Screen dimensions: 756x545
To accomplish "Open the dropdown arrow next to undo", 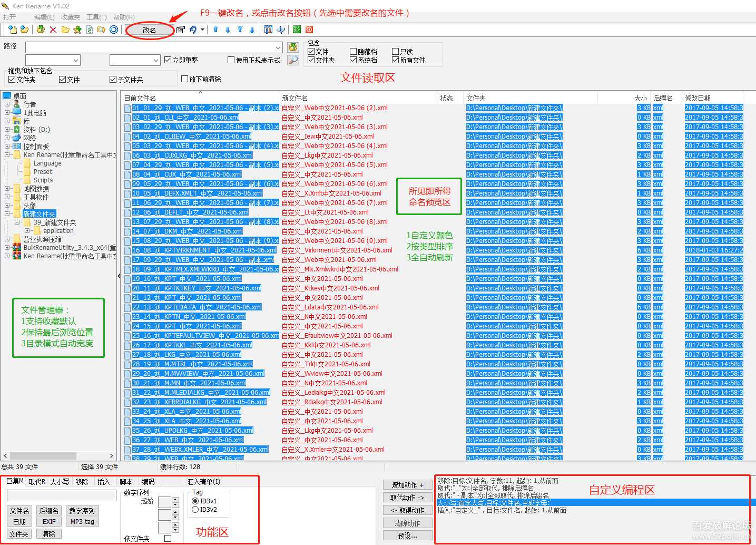I will (x=202, y=30).
